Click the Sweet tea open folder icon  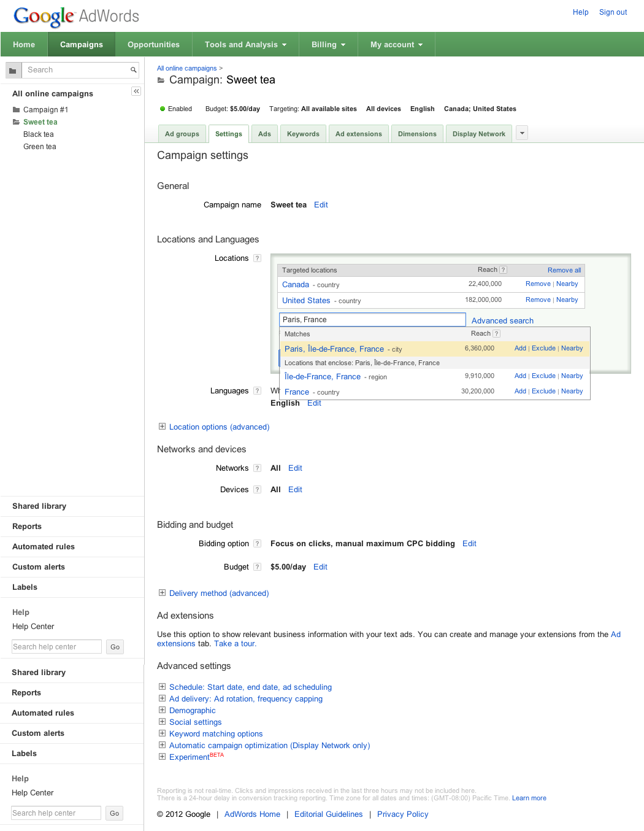pos(17,122)
